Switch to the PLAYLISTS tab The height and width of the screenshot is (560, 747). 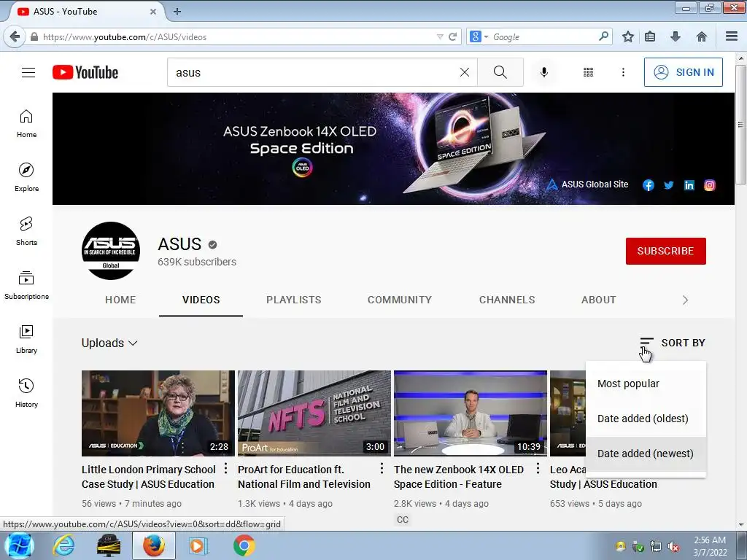point(294,300)
